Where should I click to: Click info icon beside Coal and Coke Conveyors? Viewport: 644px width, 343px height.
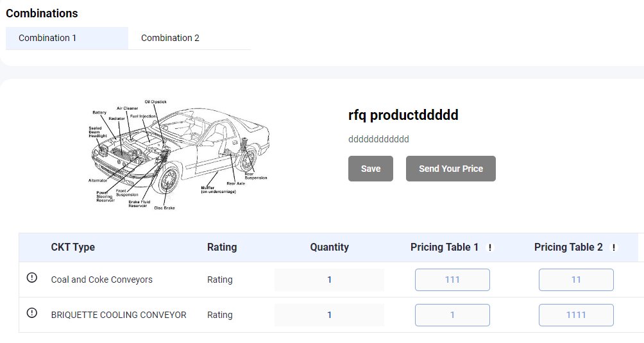click(x=31, y=278)
